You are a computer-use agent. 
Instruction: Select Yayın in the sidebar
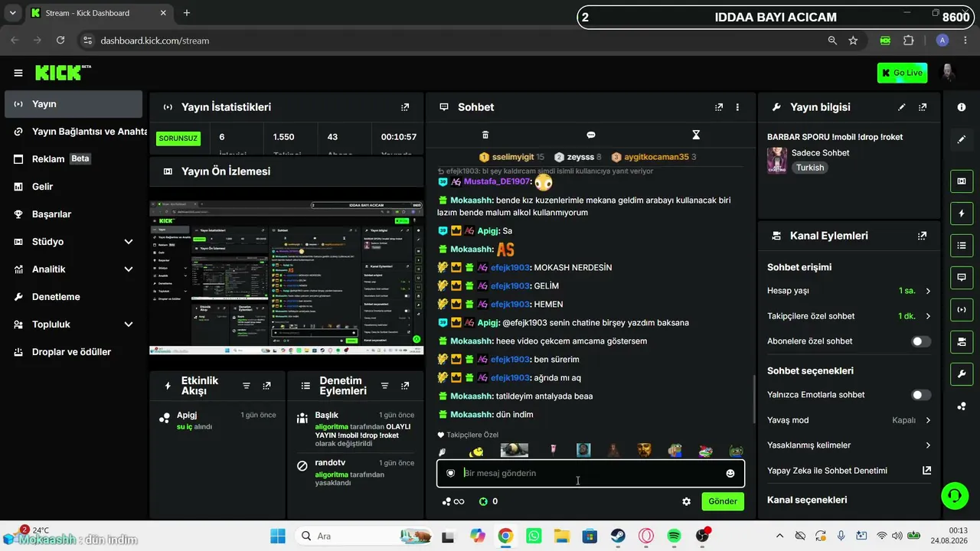coord(73,104)
